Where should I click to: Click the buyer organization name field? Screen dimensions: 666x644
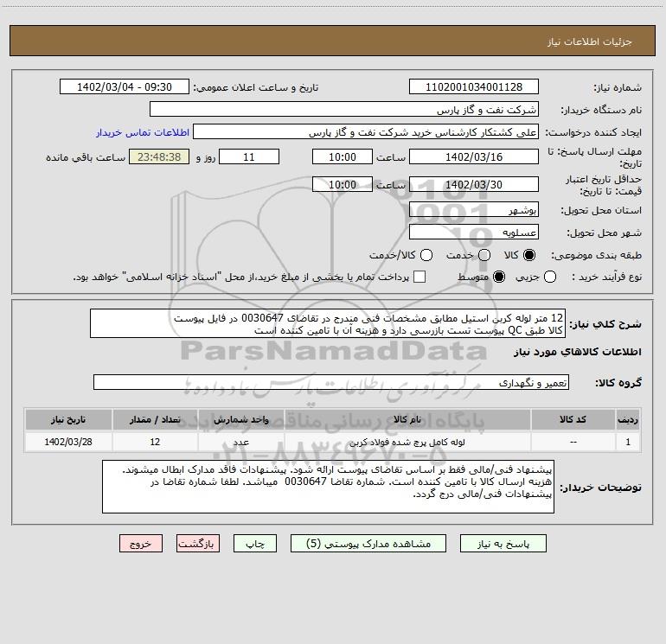344,109
